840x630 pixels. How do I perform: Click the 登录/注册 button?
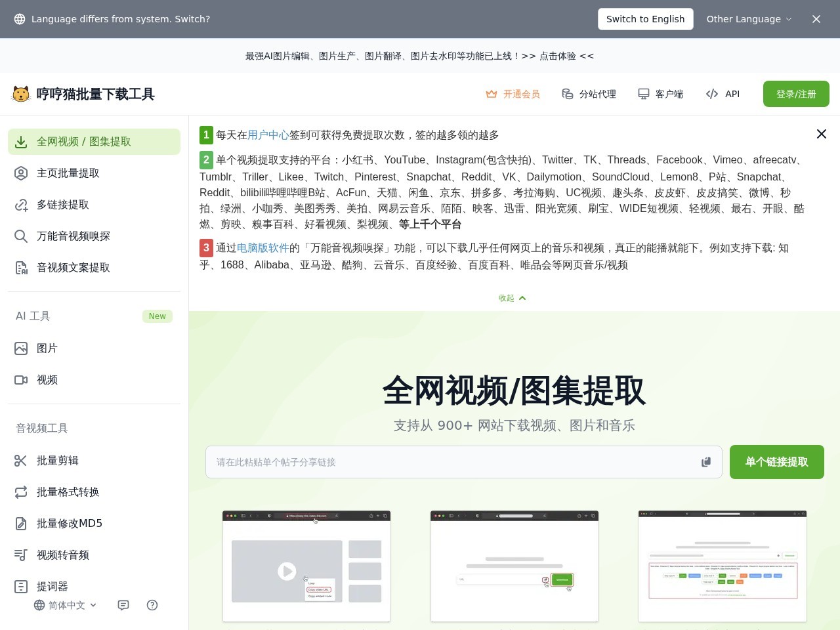click(796, 94)
